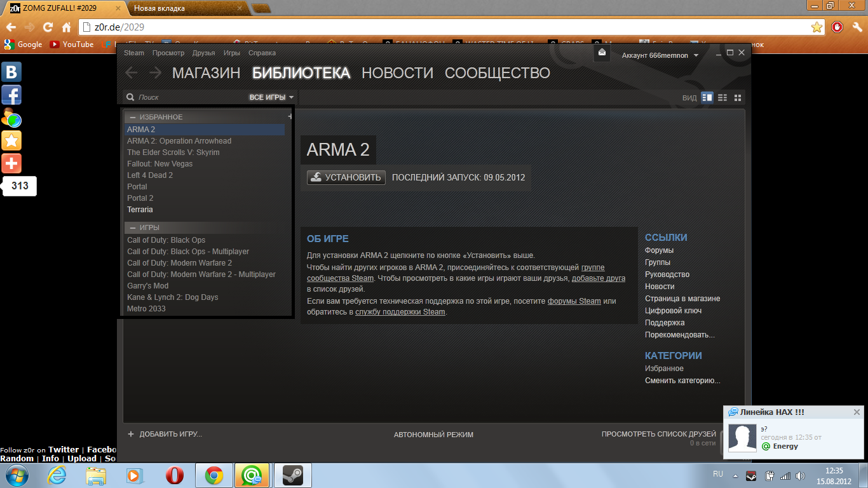Open Windows Explorer folder in taskbar

click(96, 475)
